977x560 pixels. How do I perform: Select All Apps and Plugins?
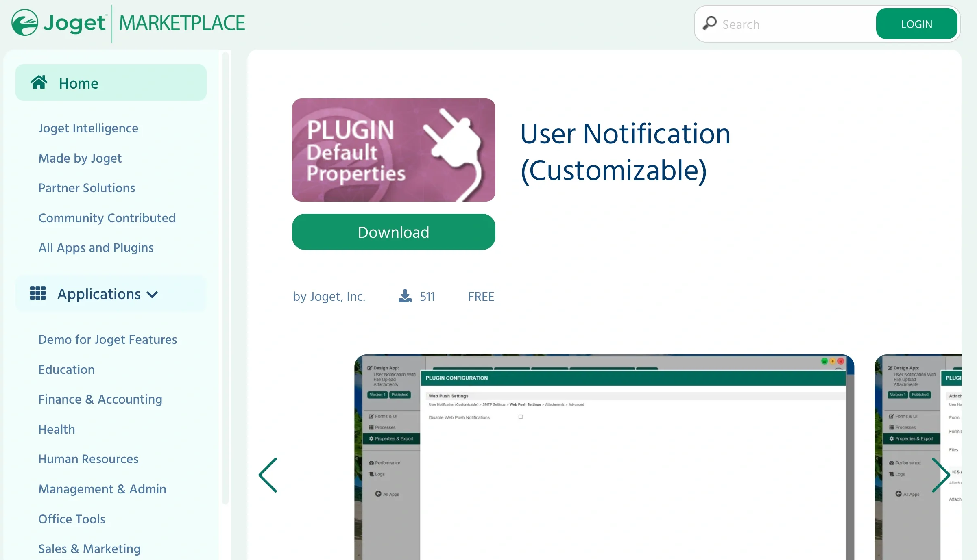click(96, 248)
